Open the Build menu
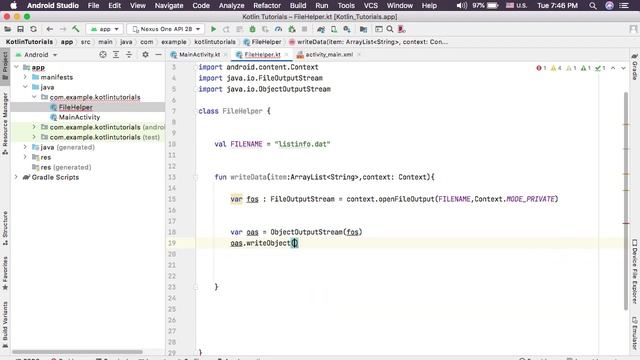Viewport: 640px width, 360px height. [x=298, y=5]
